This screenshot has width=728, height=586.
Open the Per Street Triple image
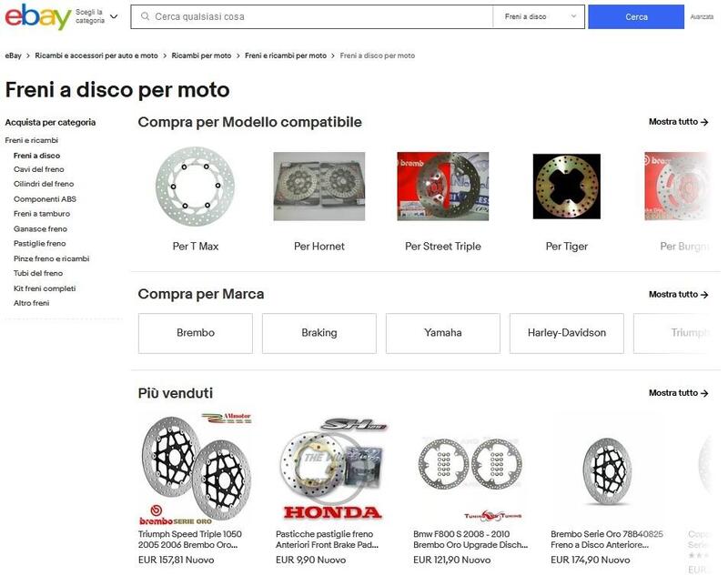(x=443, y=187)
